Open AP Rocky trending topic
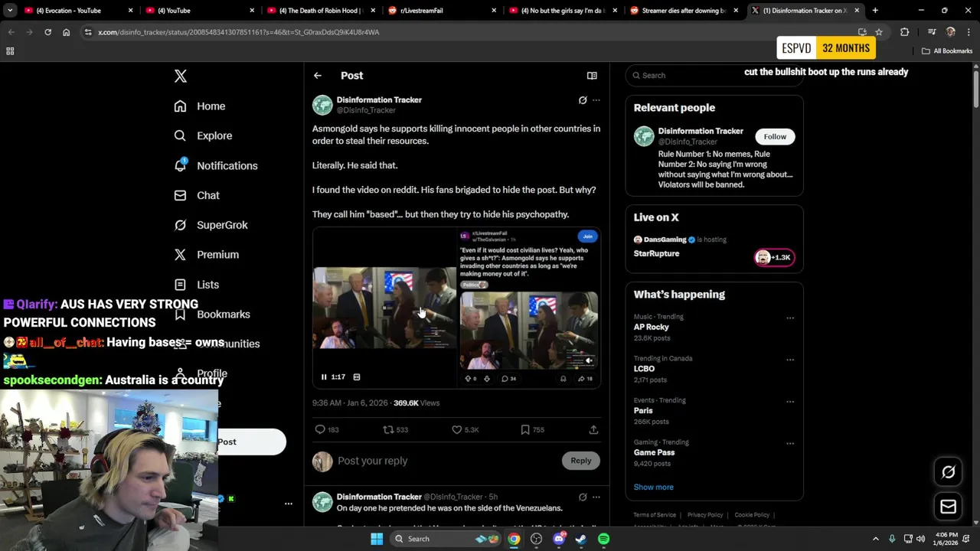 pos(652,327)
